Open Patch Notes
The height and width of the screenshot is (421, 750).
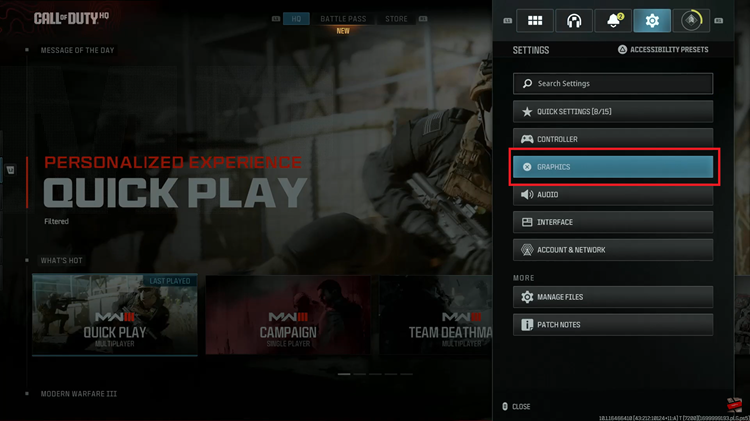pos(613,325)
